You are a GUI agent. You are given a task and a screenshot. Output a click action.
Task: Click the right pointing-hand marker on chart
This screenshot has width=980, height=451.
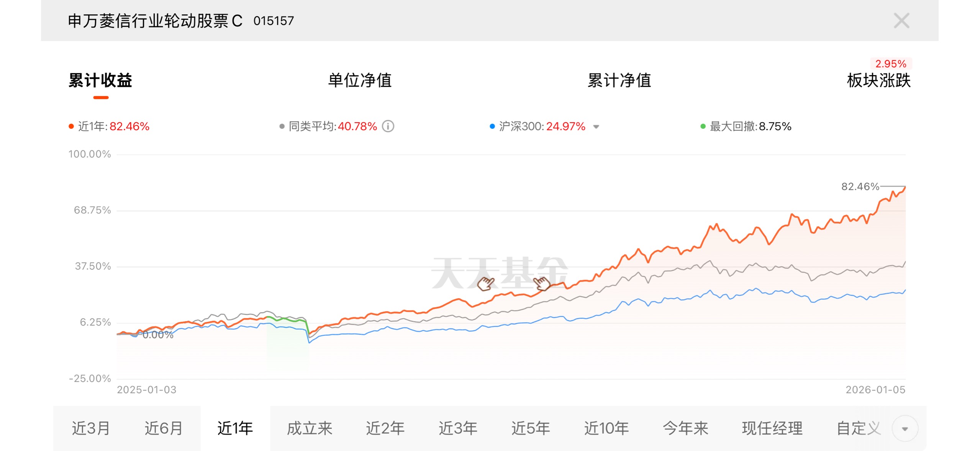coord(542,284)
